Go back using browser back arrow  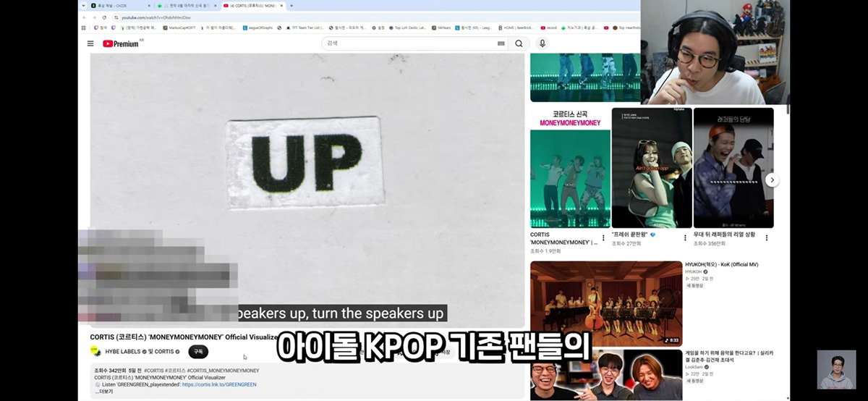tap(84, 17)
